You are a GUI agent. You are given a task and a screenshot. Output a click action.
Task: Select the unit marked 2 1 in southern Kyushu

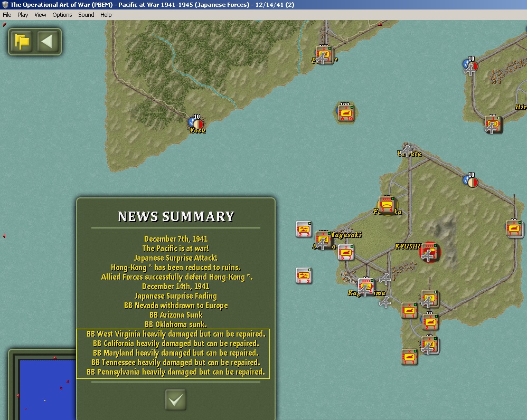tap(430, 322)
